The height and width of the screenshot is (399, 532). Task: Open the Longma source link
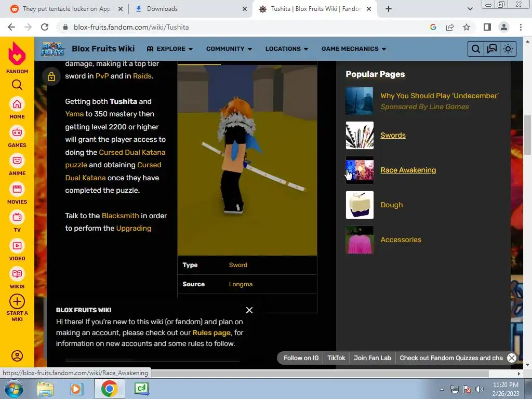pos(241,284)
